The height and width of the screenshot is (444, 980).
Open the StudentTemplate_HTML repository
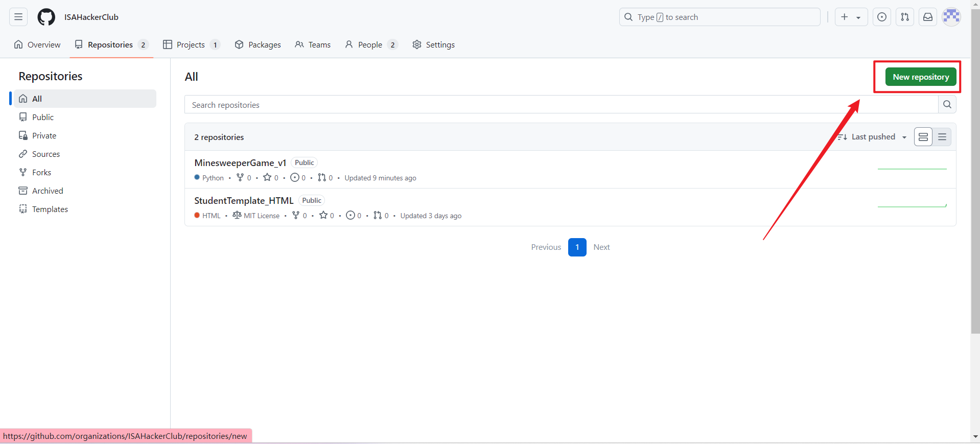(244, 200)
